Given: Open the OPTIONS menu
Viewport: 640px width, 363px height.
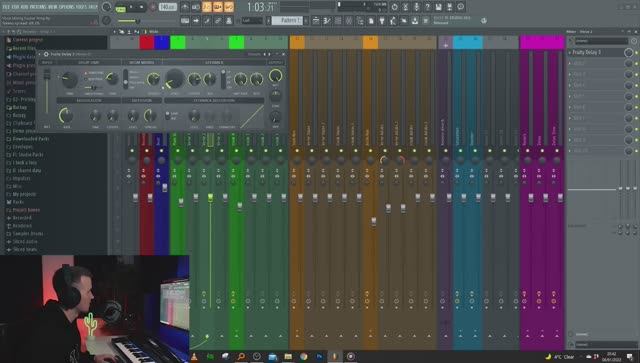Looking at the screenshot, I should click(x=67, y=7).
